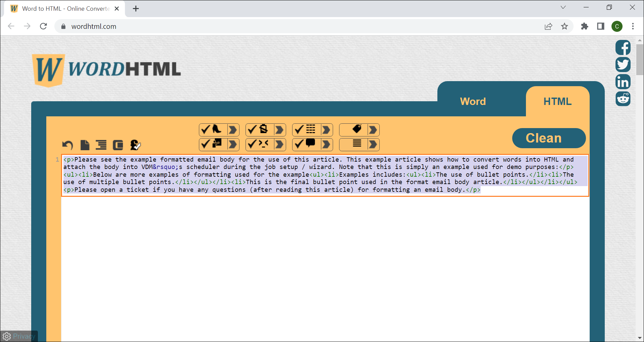644x342 pixels.
Task: Click the Privacy gear icon
Action: click(x=7, y=336)
